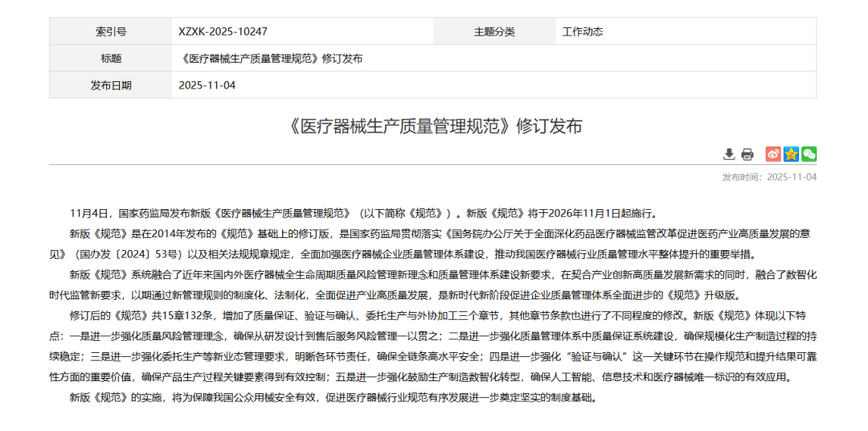Click the 标题 header cell
The image size is (868, 431).
[x=111, y=58]
